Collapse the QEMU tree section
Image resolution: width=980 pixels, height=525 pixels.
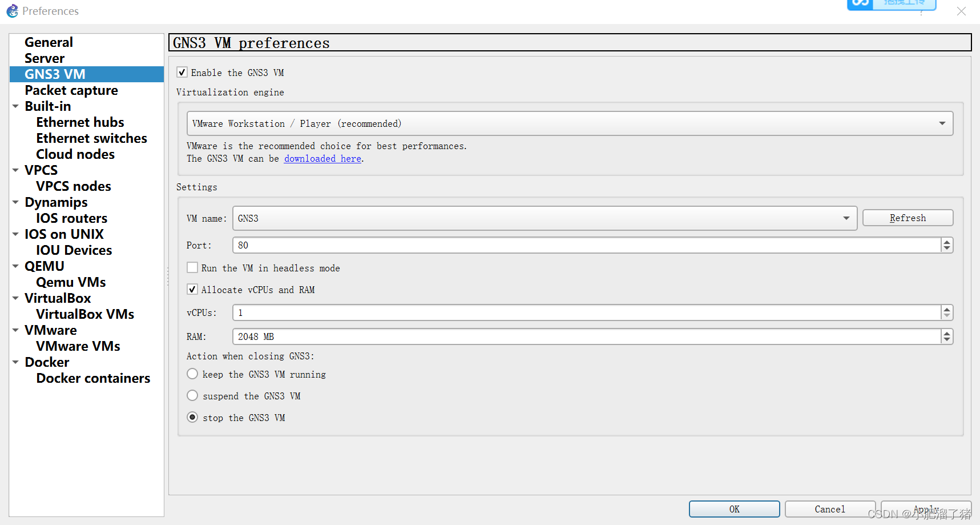point(16,266)
